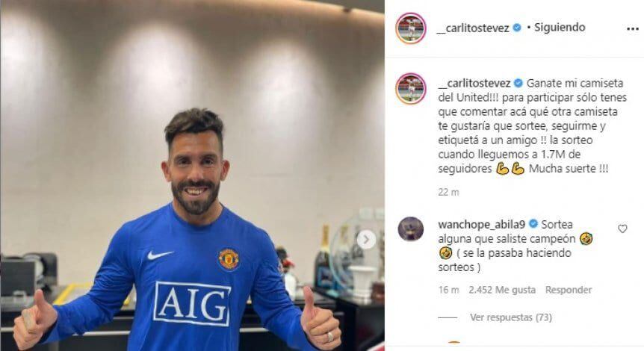Advance to next photo with carousel arrow

(366, 239)
